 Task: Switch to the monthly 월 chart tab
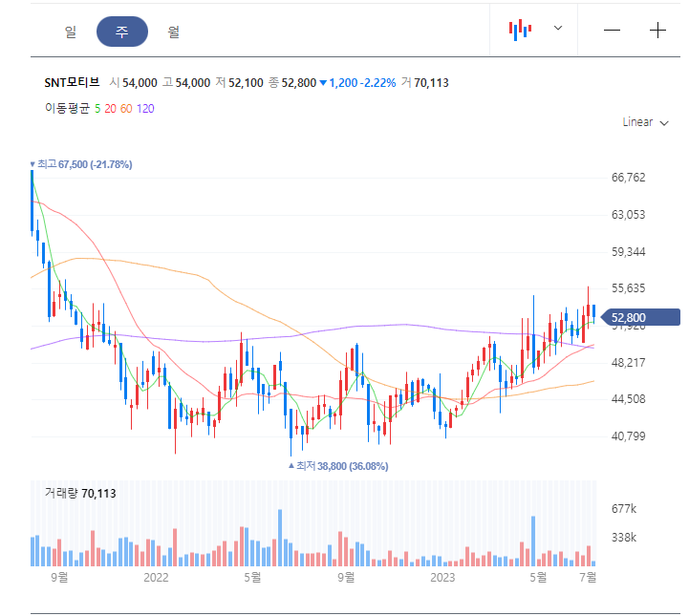tap(174, 32)
